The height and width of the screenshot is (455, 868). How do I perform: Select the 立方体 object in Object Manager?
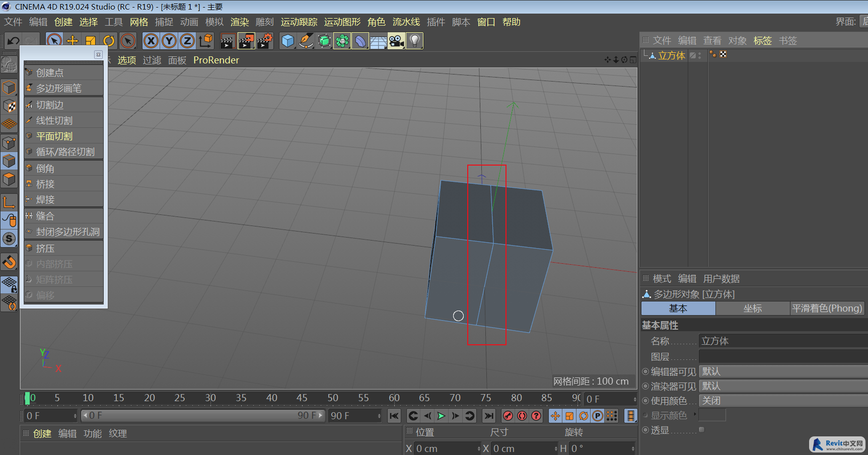click(x=672, y=55)
